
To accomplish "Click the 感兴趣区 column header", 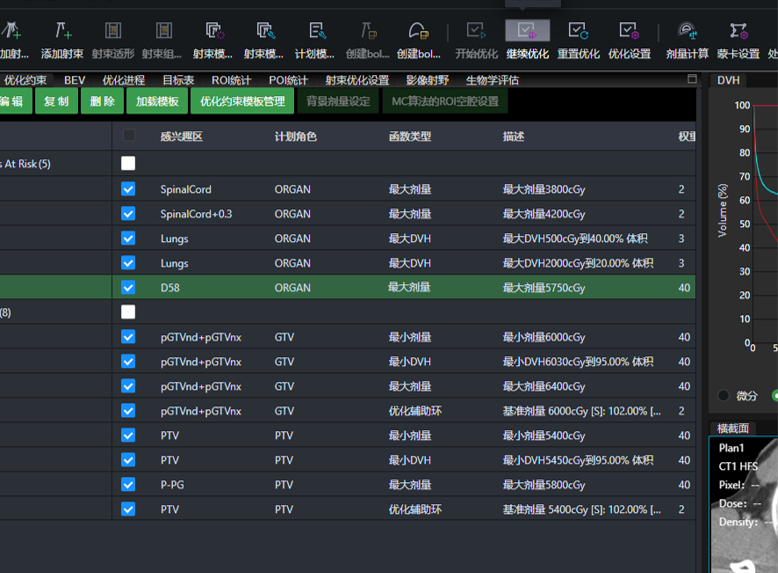I will coord(182,136).
